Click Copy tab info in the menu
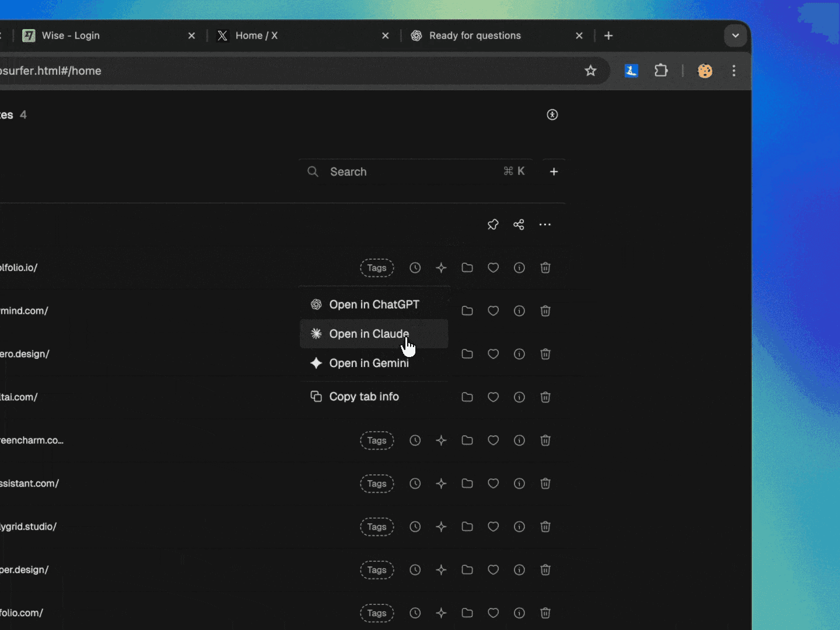This screenshot has height=630, width=840. click(x=374, y=397)
